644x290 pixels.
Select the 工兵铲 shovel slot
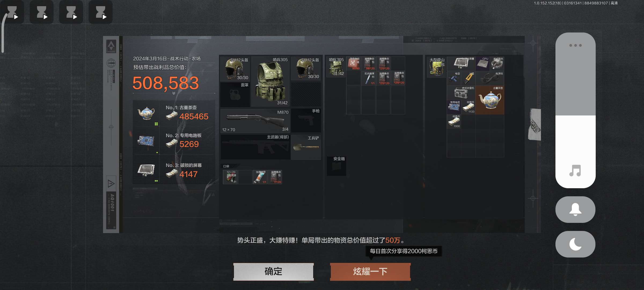[x=306, y=147]
